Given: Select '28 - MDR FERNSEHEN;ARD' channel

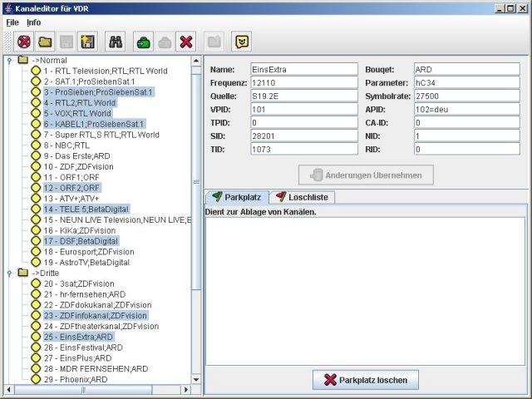Looking at the screenshot, I should point(96,368).
